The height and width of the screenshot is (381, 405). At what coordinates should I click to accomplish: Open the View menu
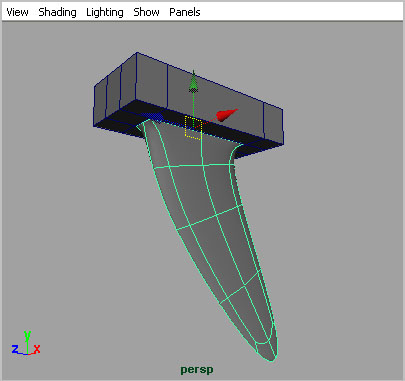click(17, 12)
